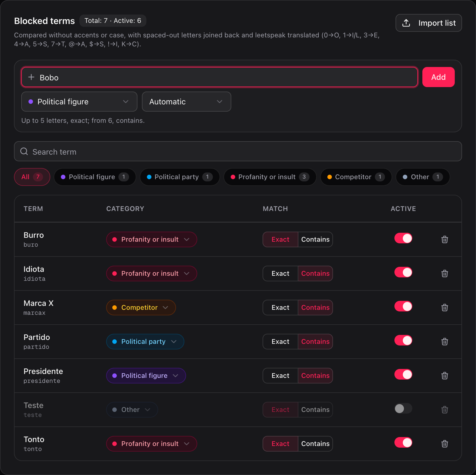This screenshot has width=476, height=475.
Task: Click the TERM column header
Action: click(x=33, y=209)
